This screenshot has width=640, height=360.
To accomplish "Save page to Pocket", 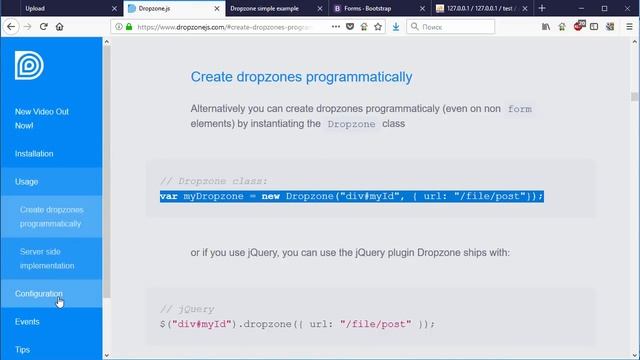I will [x=350, y=27].
